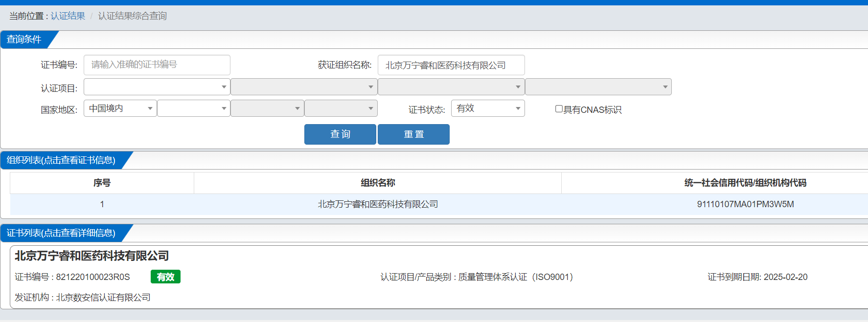This screenshot has height=322, width=868.
Task: Click the 重置 reset button
Action: click(x=413, y=134)
